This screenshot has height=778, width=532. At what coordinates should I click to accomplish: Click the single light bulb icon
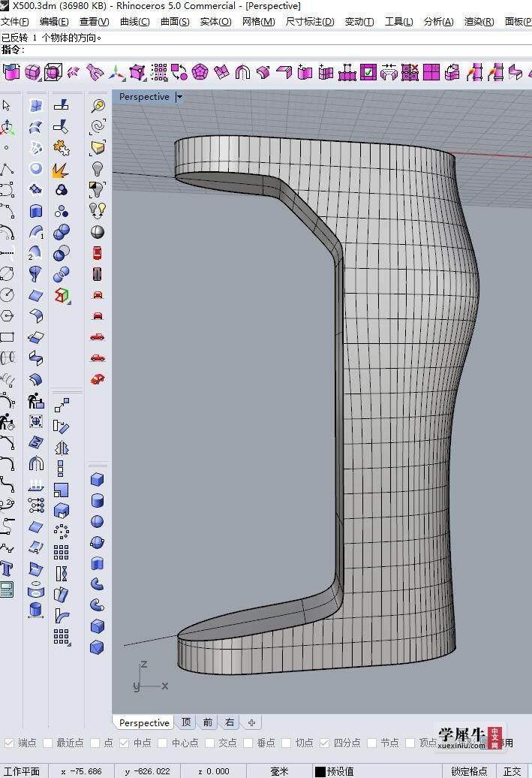98,169
